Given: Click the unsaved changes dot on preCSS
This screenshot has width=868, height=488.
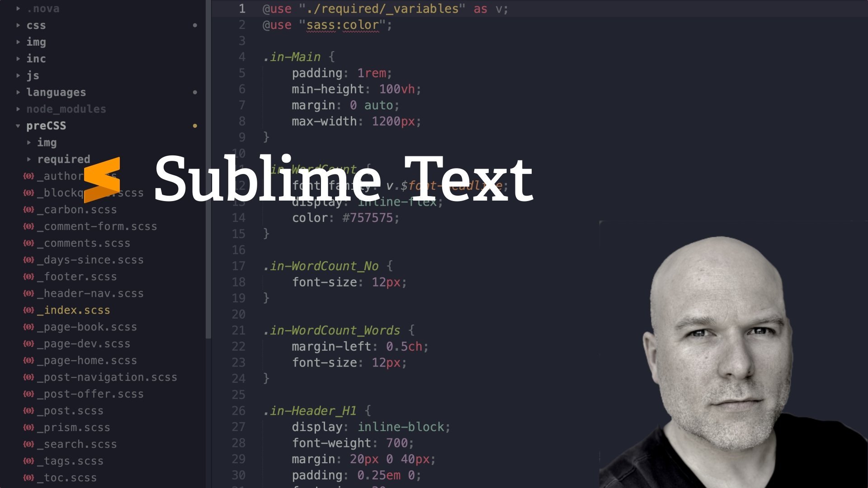Looking at the screenshot, I should tap(194, 126).
